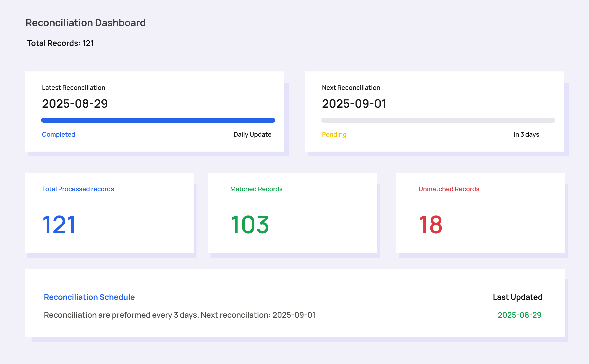Viewport: 589px width, 364px height.
Task: Open the Matched Records card heading
Action: 256,189
